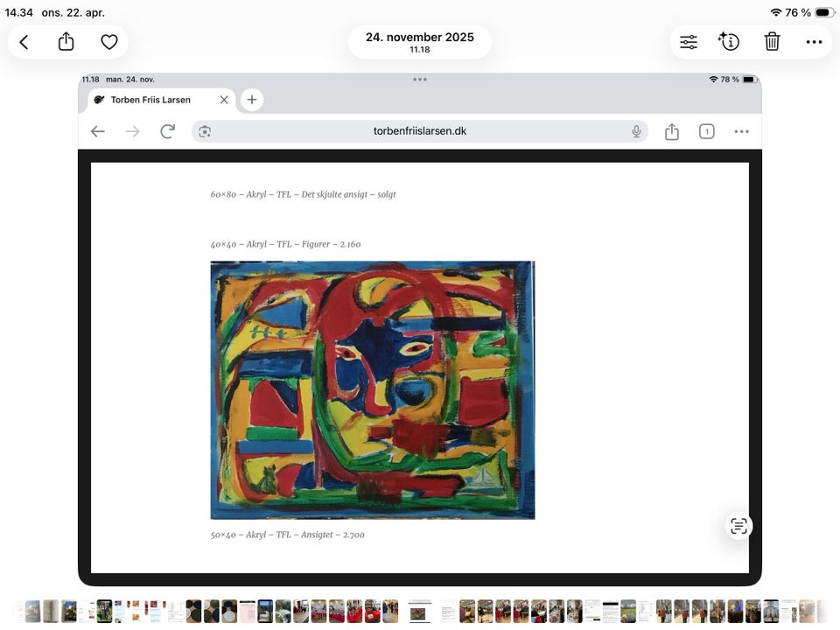The width and height of the screenshot is (840, 630).
Task: Tap the Live Text scan icon on the photo
Action: [738, 526]
